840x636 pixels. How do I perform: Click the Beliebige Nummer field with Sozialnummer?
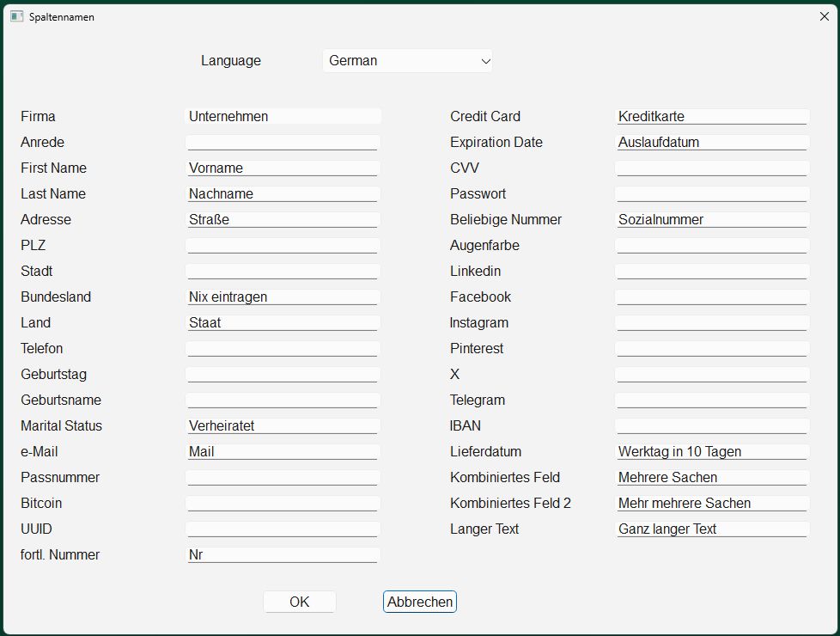712,219
